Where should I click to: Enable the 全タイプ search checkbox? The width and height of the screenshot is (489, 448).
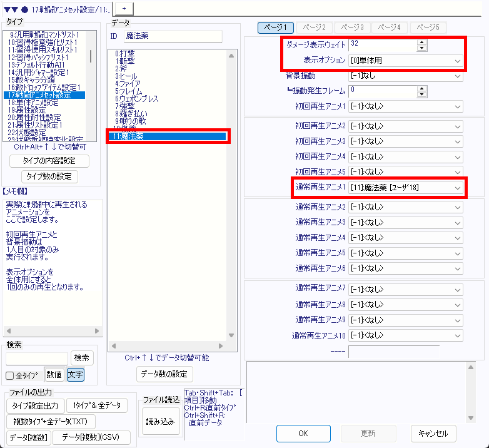tap(10, 375)
